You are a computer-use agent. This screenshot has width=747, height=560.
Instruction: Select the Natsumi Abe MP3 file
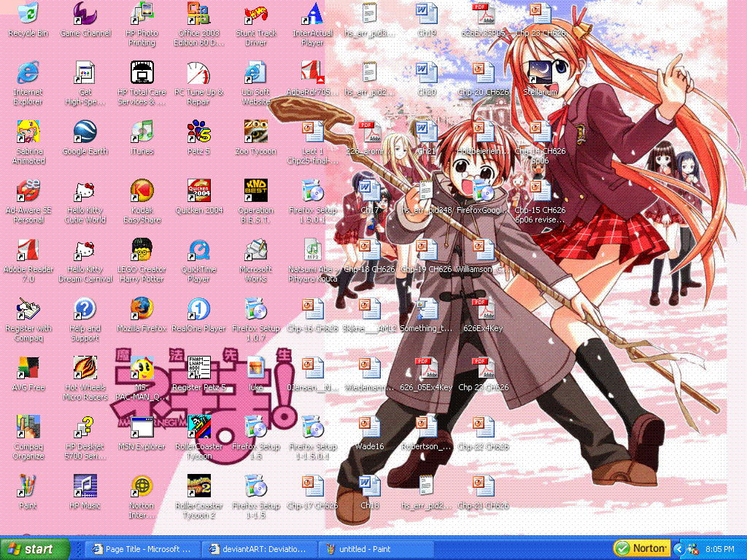[x=312, y=249]
